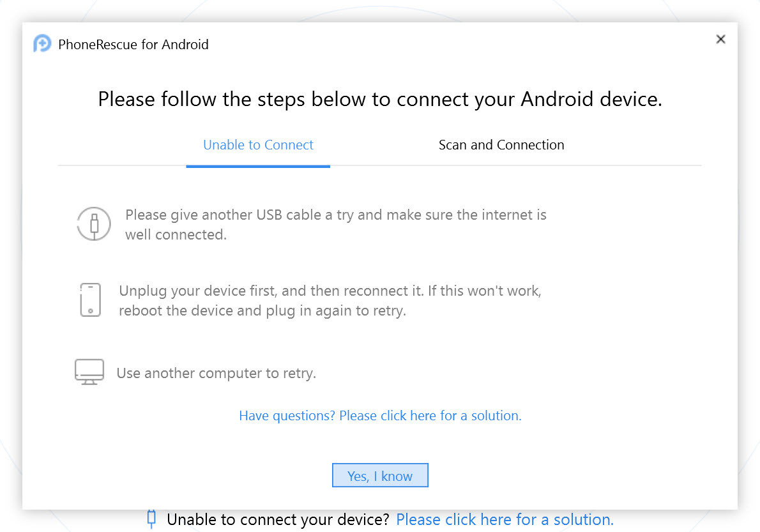Click the small blue USB plug icon
This screenshot has height=532, width=760.
(151, 519)
